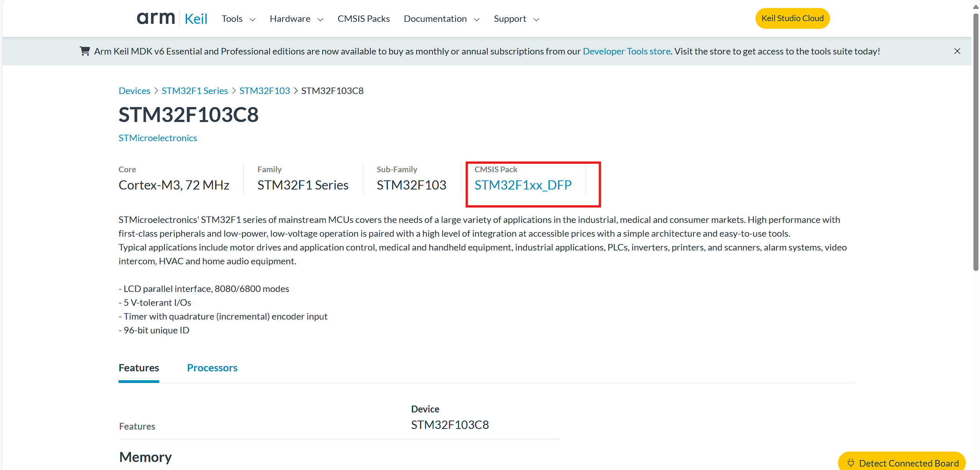Click the STM32F103 sub-family value
Screen dimensions: 980x470
[411, 185]
